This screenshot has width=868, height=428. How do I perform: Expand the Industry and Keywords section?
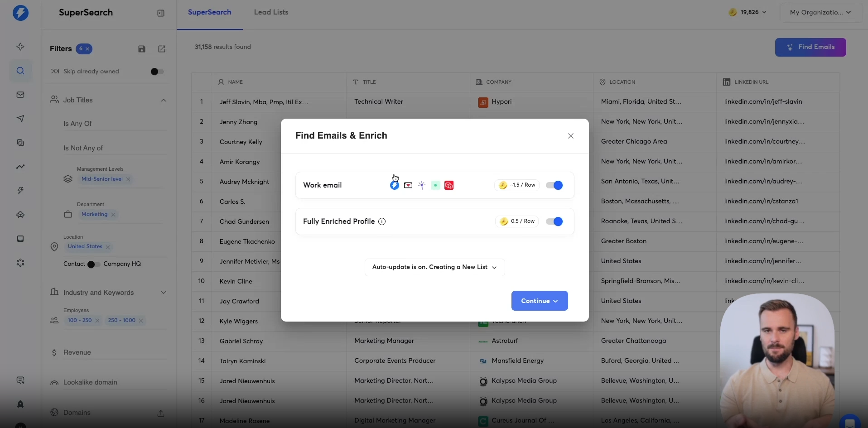[x=164, y=293]
